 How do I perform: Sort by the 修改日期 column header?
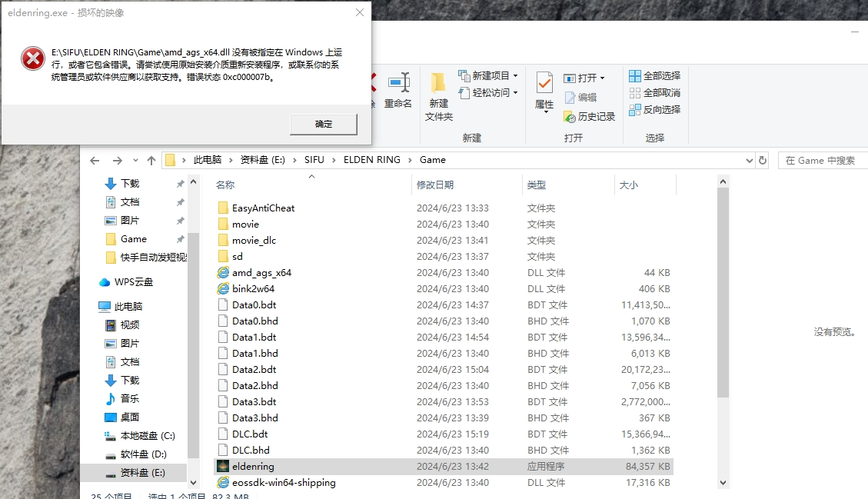435,185
